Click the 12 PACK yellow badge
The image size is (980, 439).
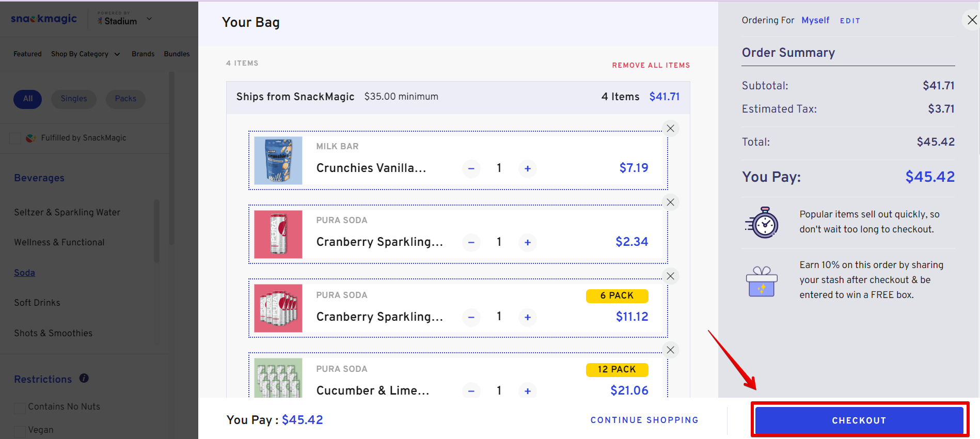(617, 370)
